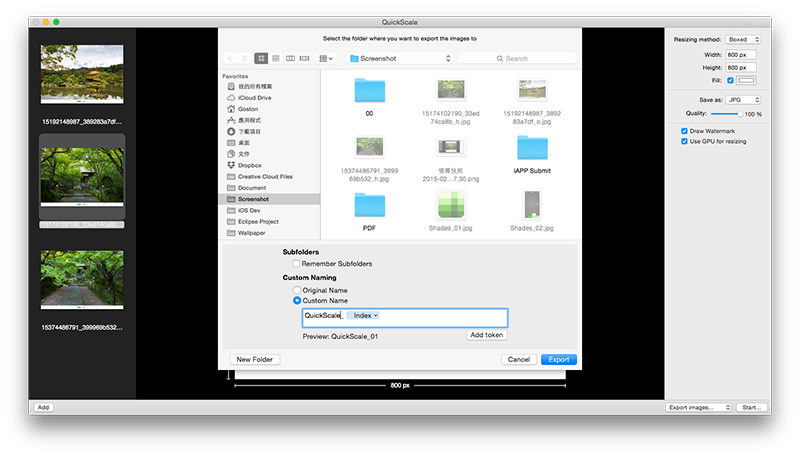Click the custom name text field
The width and height of the screenshot is (800, 456).
405,318
